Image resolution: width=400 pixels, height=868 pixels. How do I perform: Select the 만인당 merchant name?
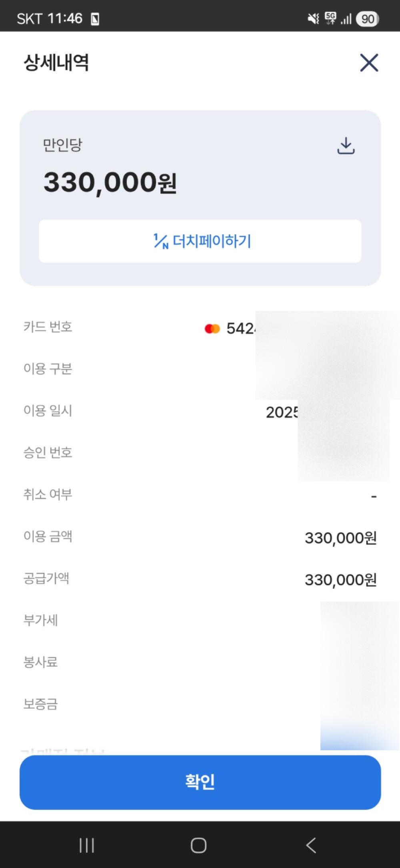62,145
